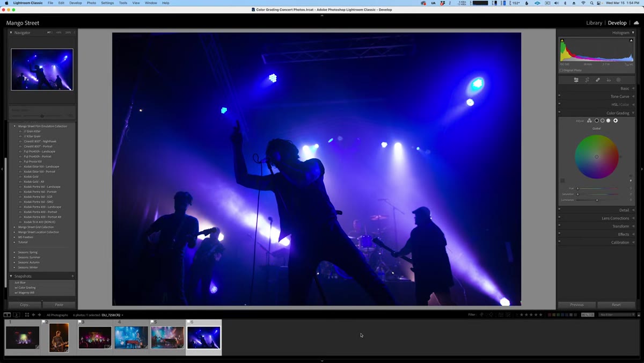Select the w/ Magenta WB snapshot
This screenshot has width=644, height=363.
tap(25, 293)
